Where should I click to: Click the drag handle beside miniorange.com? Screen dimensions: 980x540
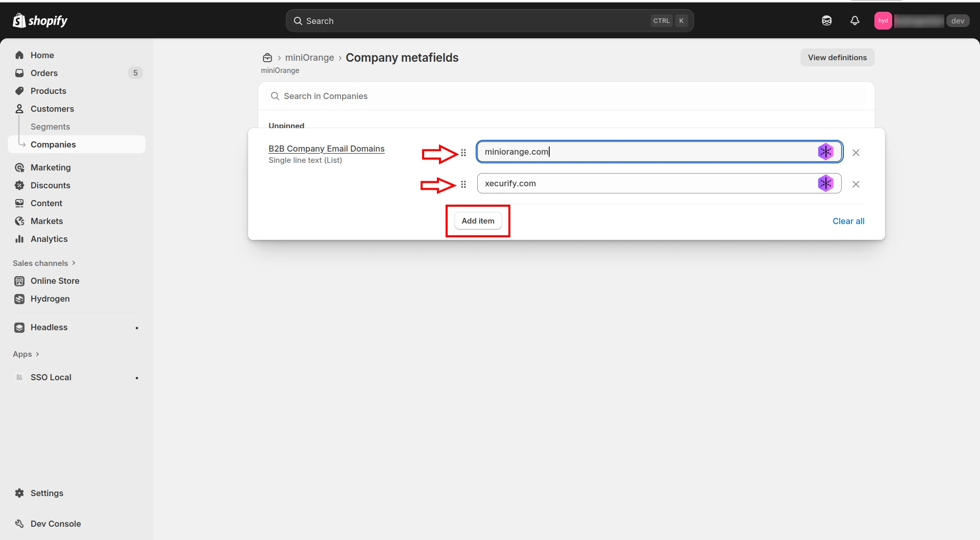(463, 153)
